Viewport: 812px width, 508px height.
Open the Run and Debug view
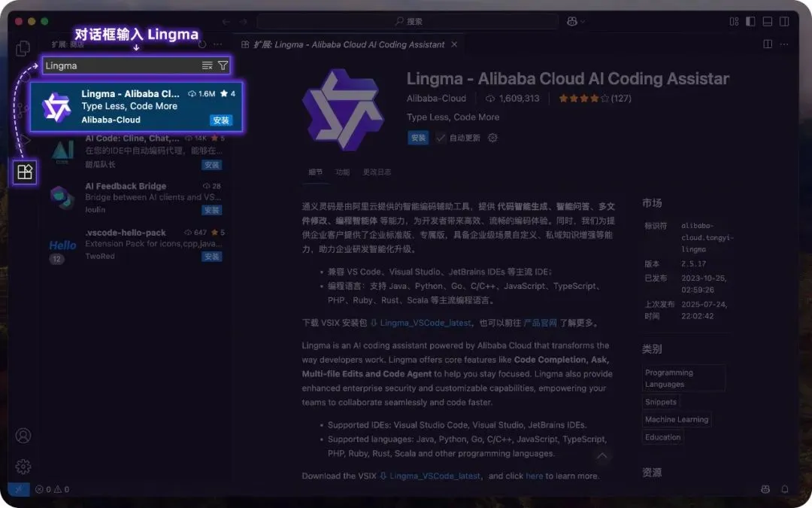click(x=24, y=140)
